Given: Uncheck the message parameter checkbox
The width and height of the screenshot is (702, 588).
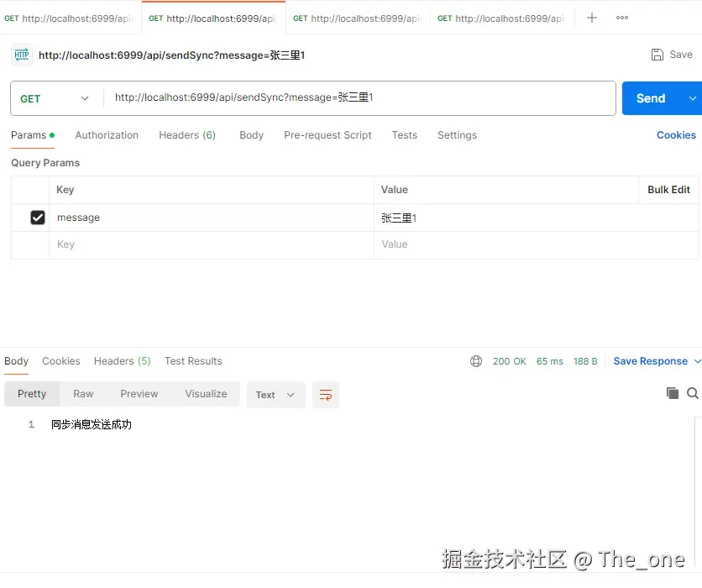Looking at the screenshot, I should [38, 218].
